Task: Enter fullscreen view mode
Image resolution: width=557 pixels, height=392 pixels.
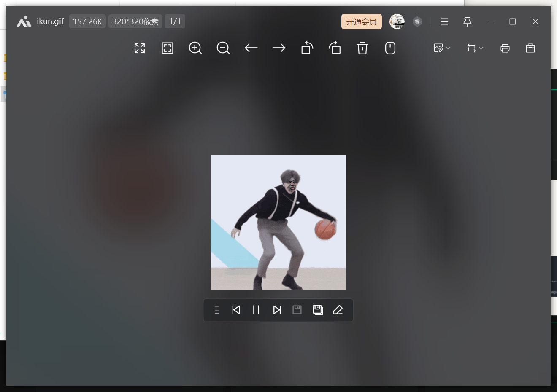Action: pyautogui.click(x=140, y=48)
